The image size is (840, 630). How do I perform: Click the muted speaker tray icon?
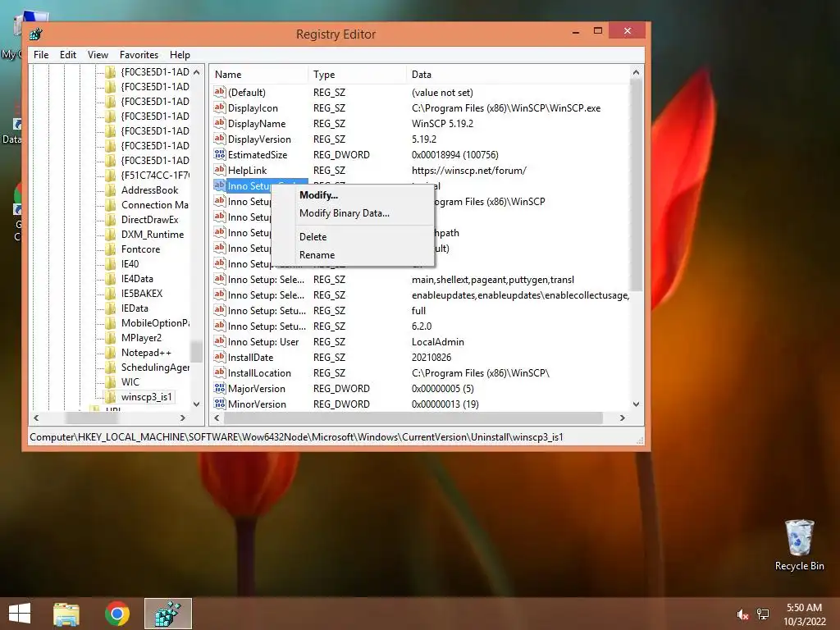742,614
